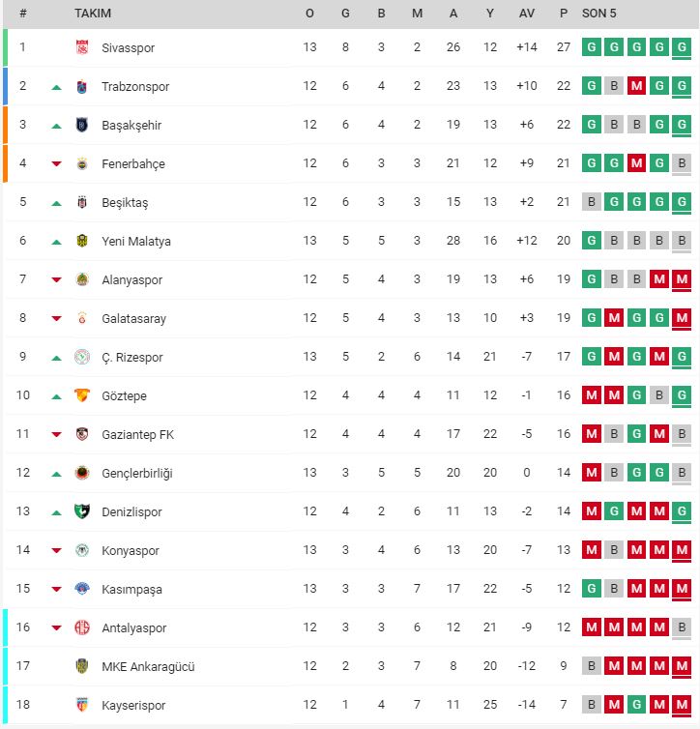Image resolution: width=700 pixels, height=729 pixels.
Task: Click the TAKIM column header
Action: 93,14
